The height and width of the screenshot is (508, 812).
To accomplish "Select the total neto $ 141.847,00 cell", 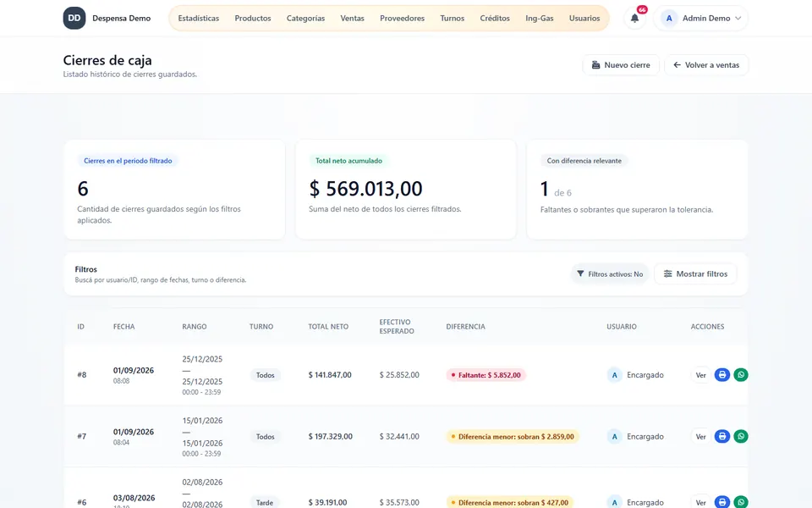I will (330, 375).
